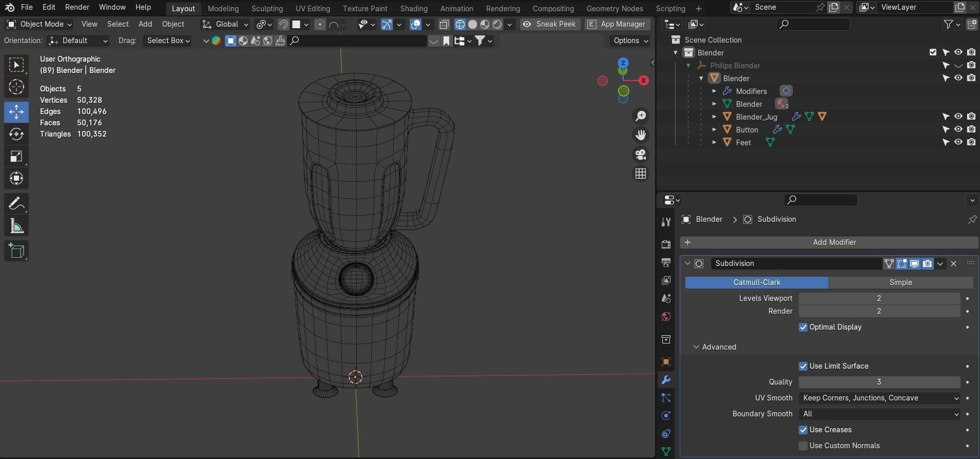The height and width of the screenshot is (459, 980).
Task: Expand the Blender_Jug tree item
Action: point(714,117)
